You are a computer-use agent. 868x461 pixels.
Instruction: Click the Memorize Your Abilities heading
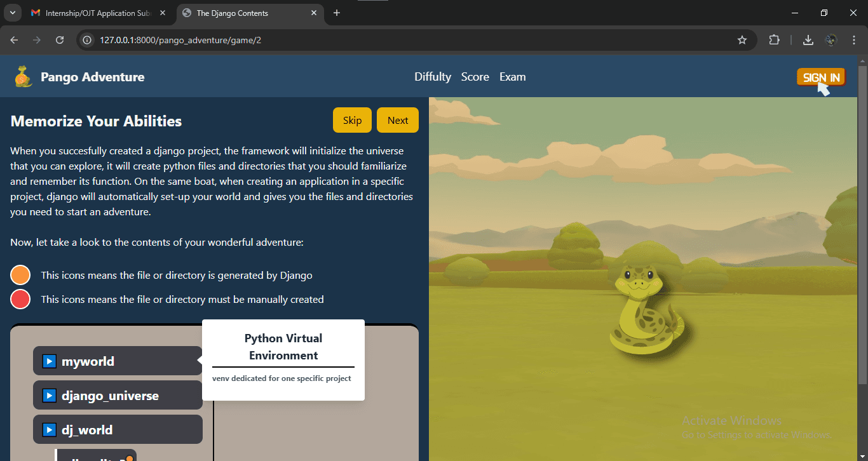[97, 121]
